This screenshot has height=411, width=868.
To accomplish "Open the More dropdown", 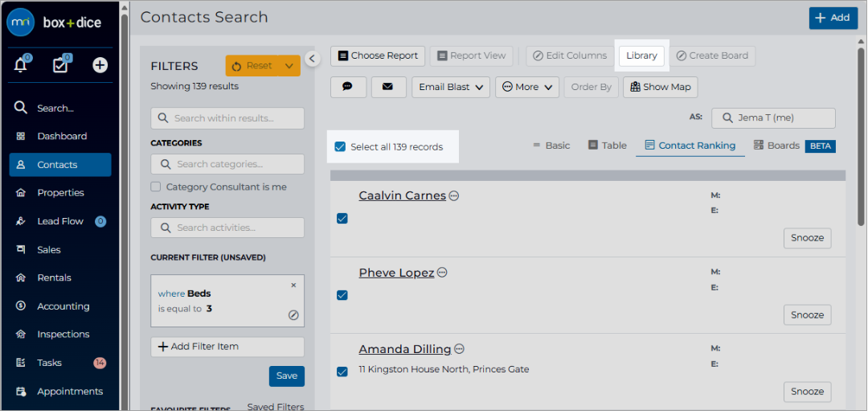I will coord(527,87).
